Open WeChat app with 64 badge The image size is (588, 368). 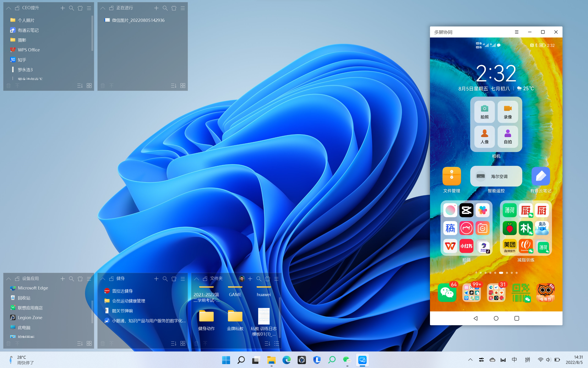point(447,293)
